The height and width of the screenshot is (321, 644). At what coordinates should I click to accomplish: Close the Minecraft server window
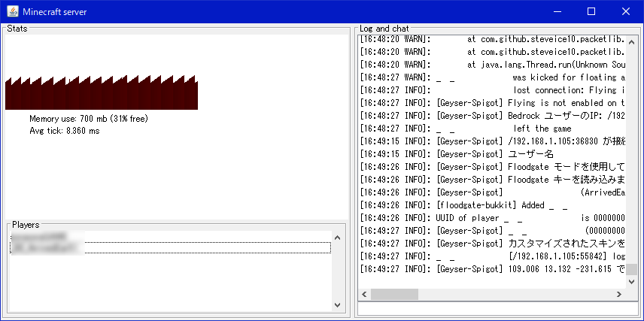point(626,11)
